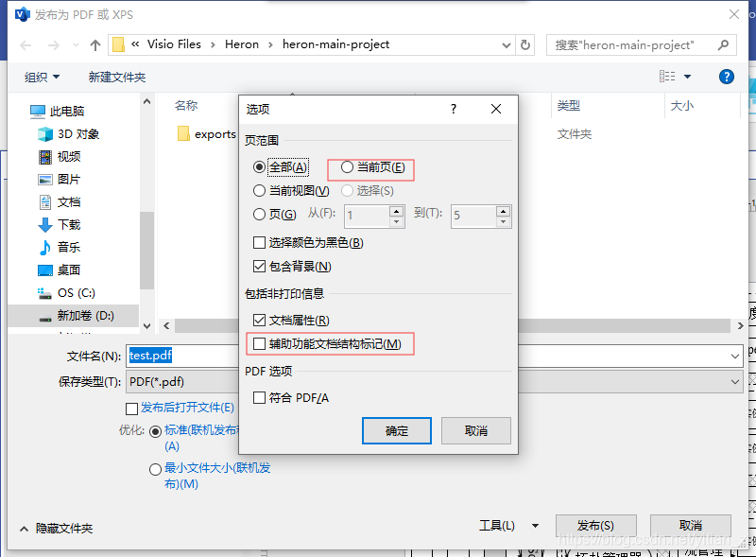Expand the 保存类型 dropdown
This screenshot has width=756, height=557.
click(x=735, y=382)
